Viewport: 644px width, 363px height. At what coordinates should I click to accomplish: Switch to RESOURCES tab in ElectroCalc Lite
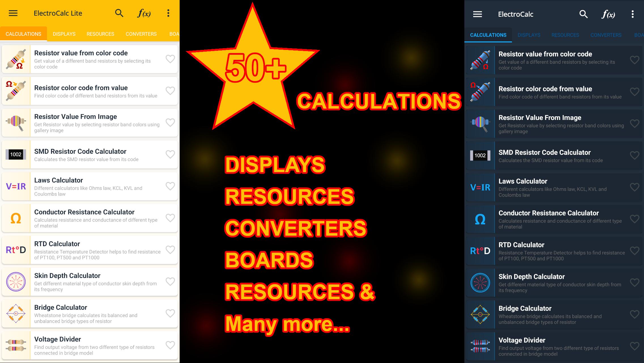pyautogui.click(x=100, y=34)
